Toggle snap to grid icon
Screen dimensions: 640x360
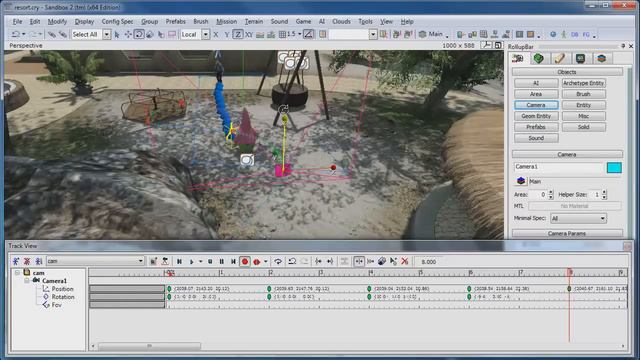coord(282,35)
